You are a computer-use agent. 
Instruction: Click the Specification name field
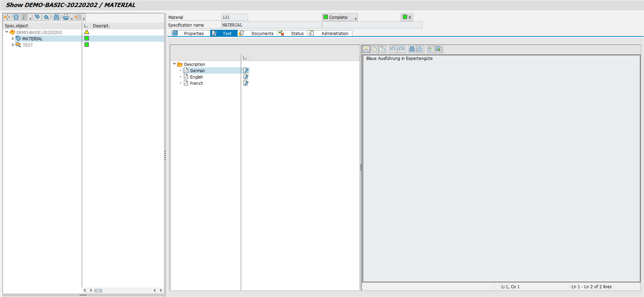(x=271, y=25)
